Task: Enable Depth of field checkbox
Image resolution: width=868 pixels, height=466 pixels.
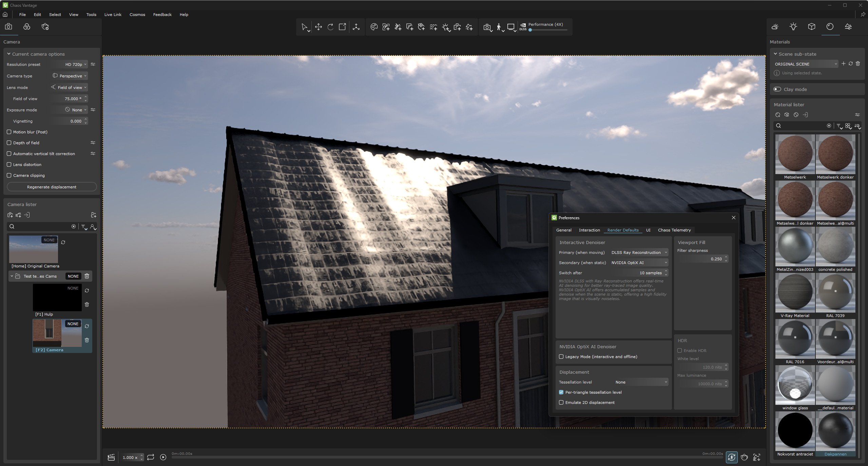Action: [9, 143]
